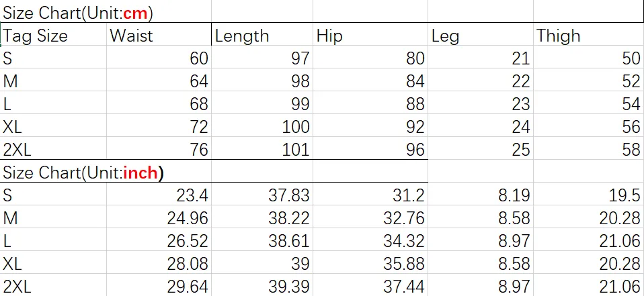Viewport: 644px width, 296px height.
Task: Click the cell showing 39.39
Action: tap(262, 285)
